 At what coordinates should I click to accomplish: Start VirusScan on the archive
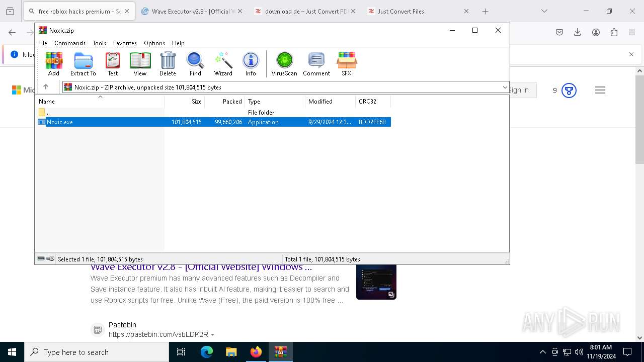pos(284,64)
